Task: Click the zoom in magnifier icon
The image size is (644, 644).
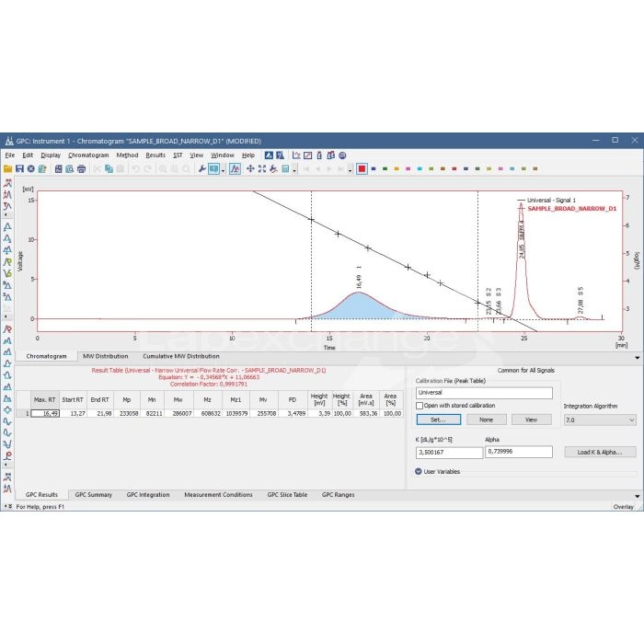Action: [162, 168]
